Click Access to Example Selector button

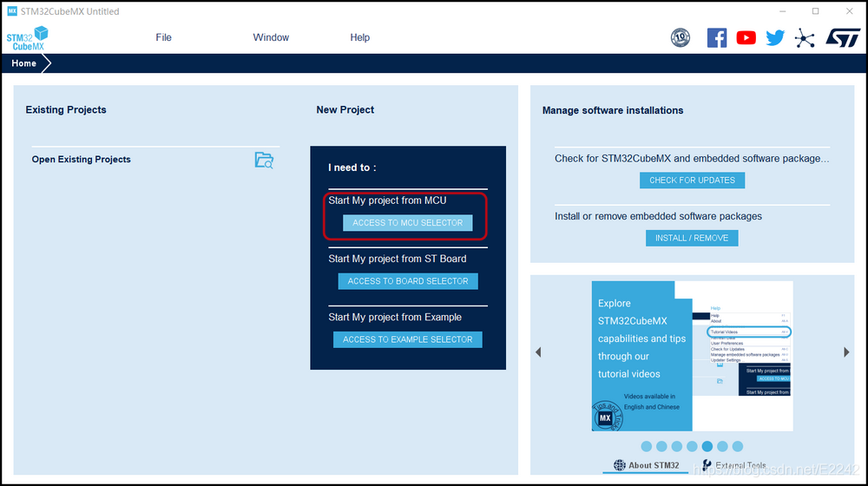point(407,339)
